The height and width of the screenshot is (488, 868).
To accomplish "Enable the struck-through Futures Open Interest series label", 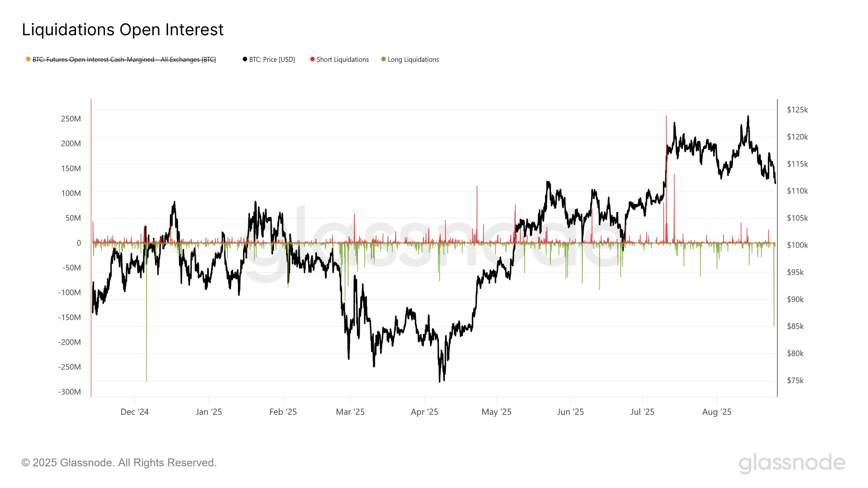I will tap(124, 60).
